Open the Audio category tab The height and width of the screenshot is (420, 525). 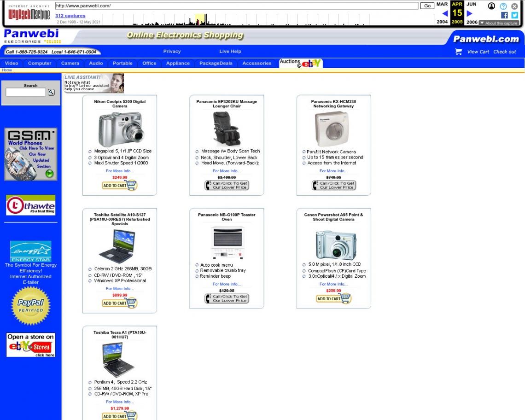pos(96,63)
